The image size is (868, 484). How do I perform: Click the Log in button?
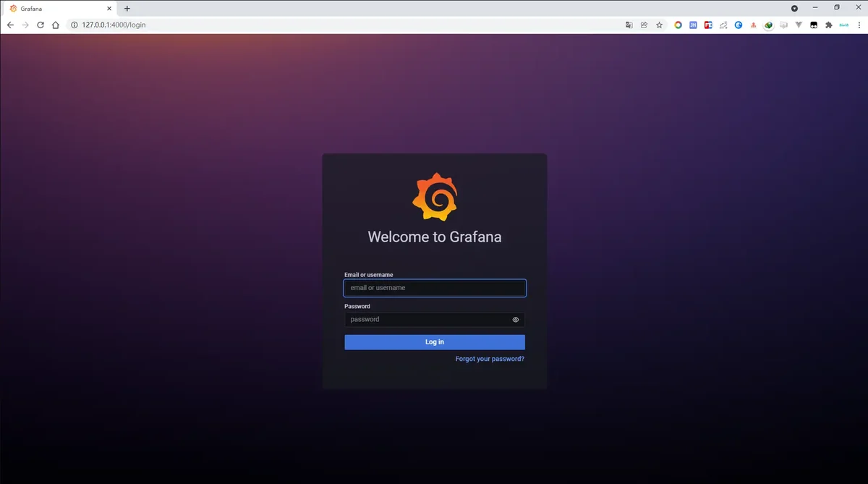coord(435,342)
